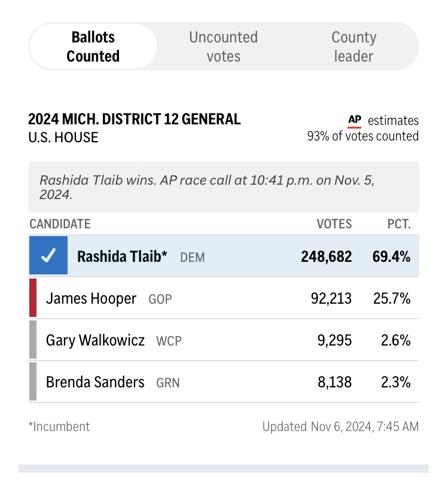Click the gray bar beside Brenda Sanders
448x492 pixels.
click(32, 381)
